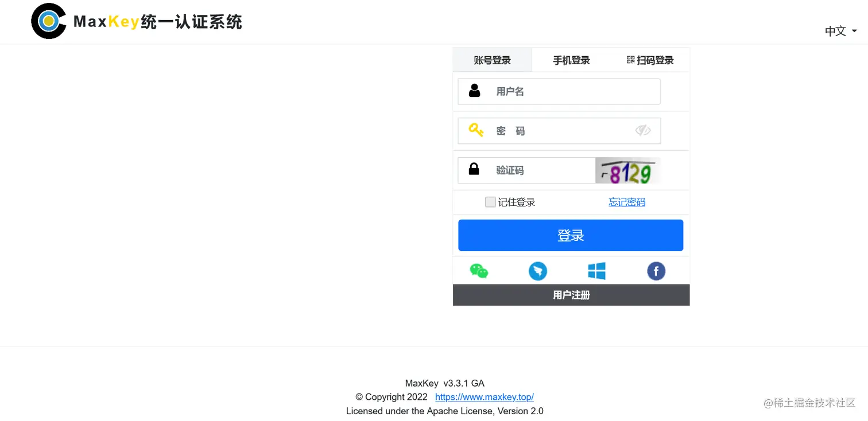868x421 pixels.
Task: Toggle password visibility eye icon
Action: [643, 130]
